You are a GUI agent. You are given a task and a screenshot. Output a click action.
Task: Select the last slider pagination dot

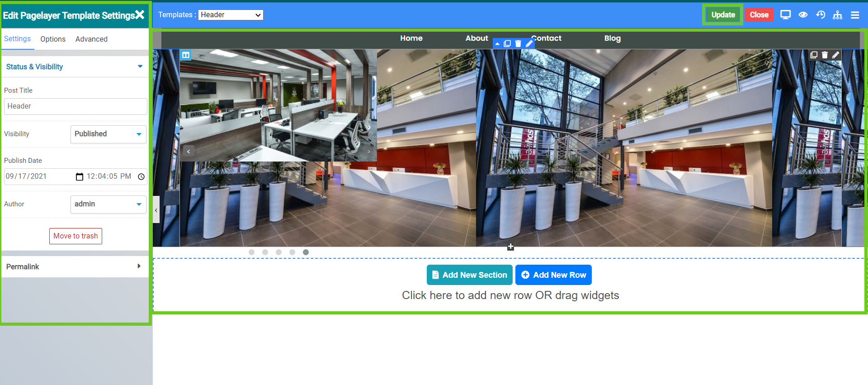point(306,252)
